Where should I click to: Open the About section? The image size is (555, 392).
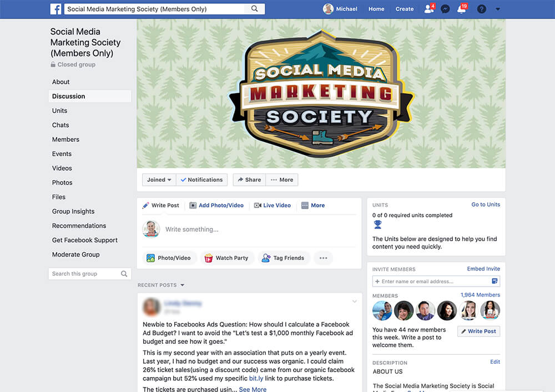tap(61, 82)
